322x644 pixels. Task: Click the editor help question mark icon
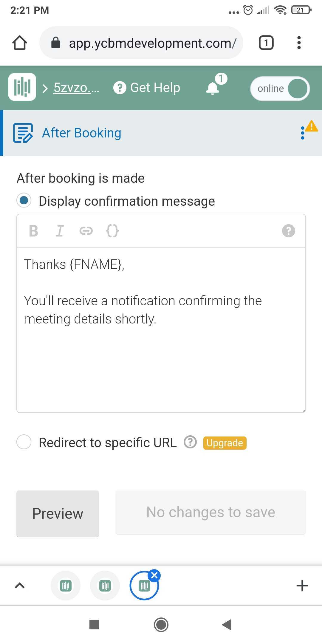click(289, 231)
